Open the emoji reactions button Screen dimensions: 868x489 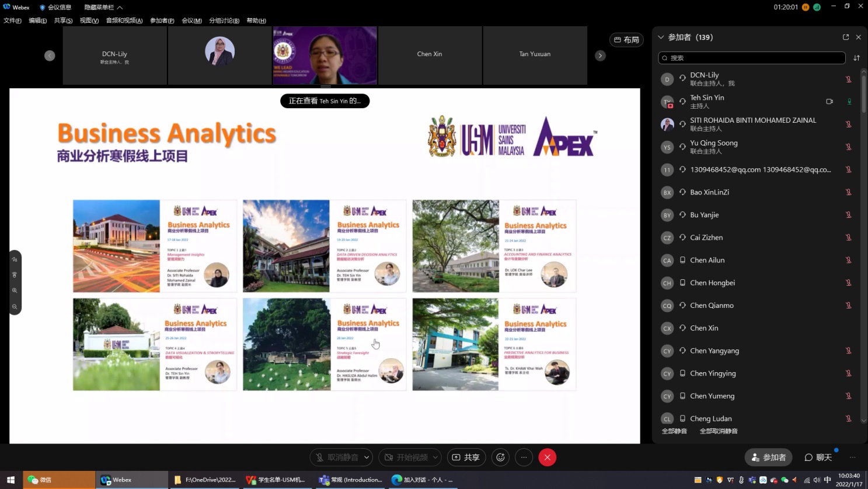coord(500,457)
